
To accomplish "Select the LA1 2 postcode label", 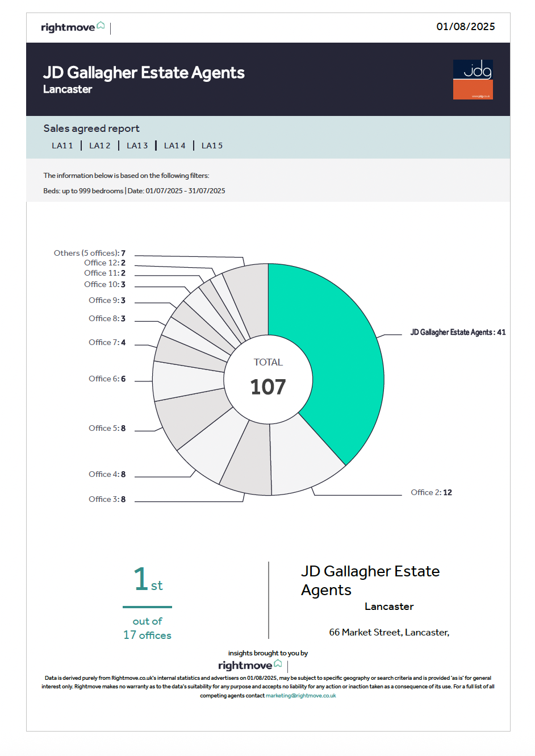I will point(100,146).
